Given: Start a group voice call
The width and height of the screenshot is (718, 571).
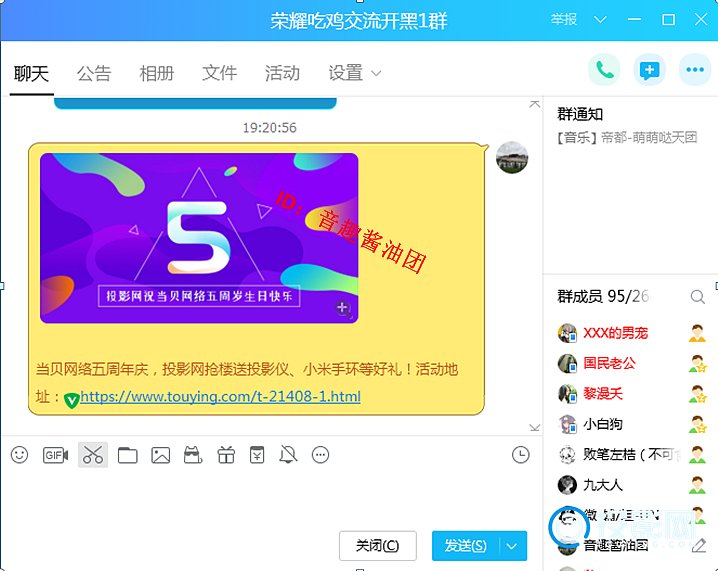Looking at the screenshot, I should pyautogui.click(x=604, y=70).
